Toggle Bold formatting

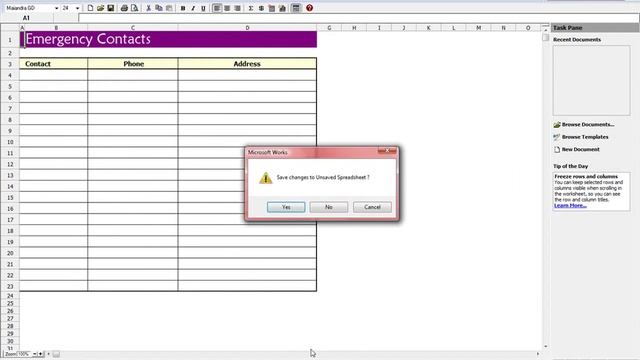183,8
